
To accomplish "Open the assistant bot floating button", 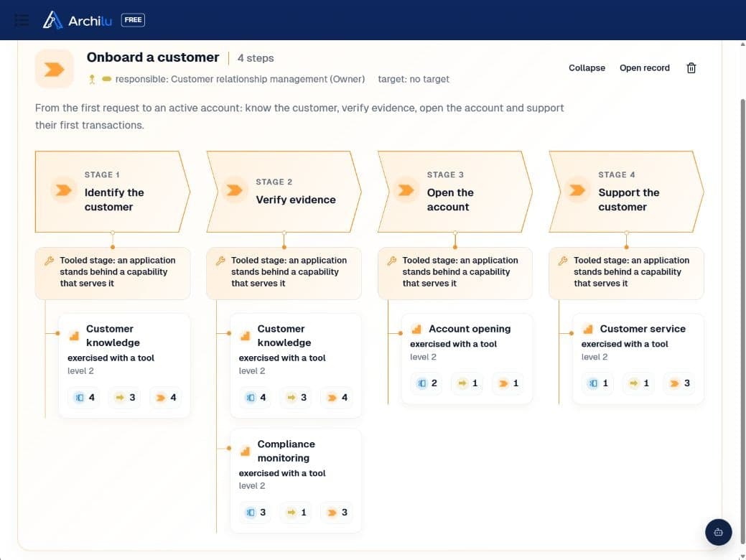I will (718, 532).
